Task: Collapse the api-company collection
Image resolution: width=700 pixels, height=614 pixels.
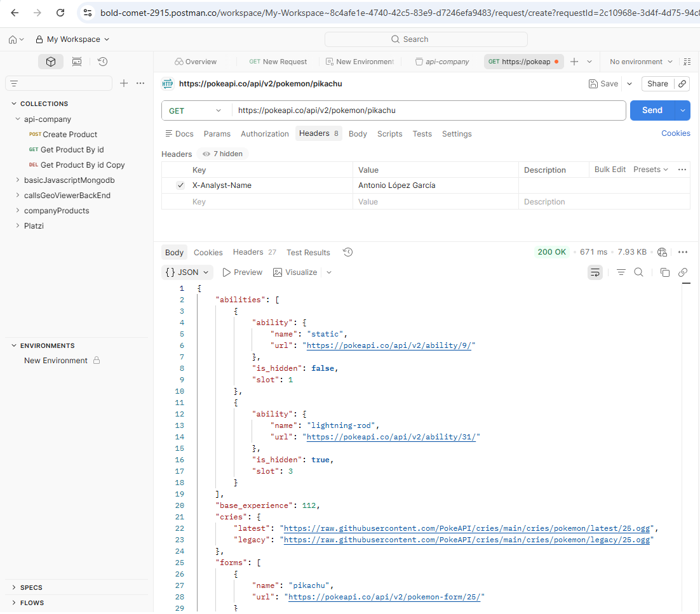Action: tap(17, 119)
